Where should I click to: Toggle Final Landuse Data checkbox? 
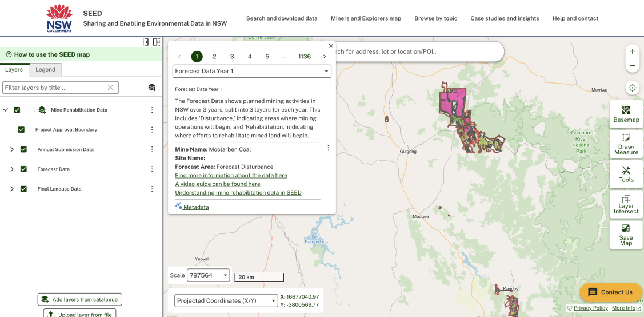tap(23, 189)
